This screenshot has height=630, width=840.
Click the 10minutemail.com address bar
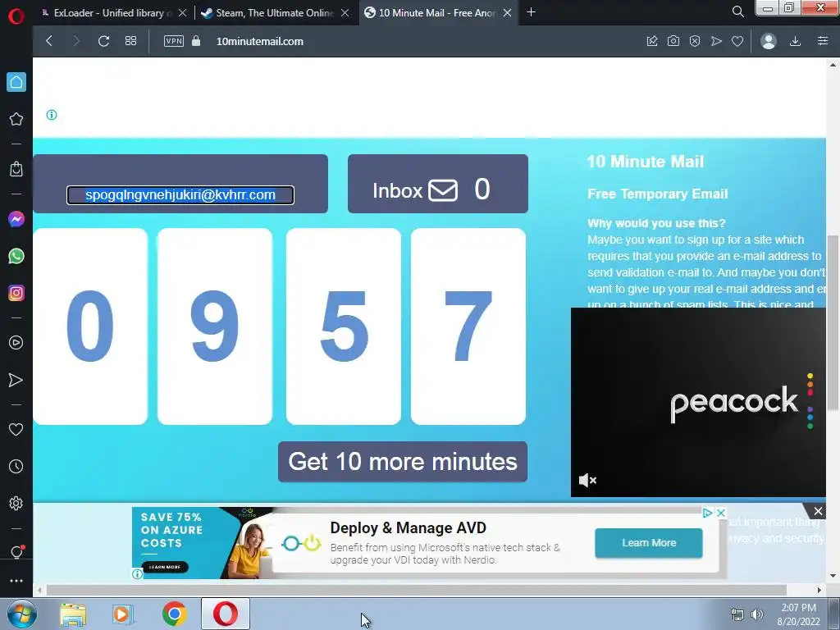[x=260, y=41]
